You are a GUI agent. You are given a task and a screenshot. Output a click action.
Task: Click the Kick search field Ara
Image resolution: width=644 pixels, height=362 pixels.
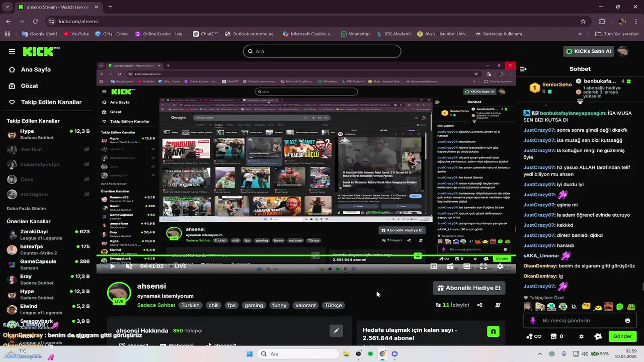point(322,51)
